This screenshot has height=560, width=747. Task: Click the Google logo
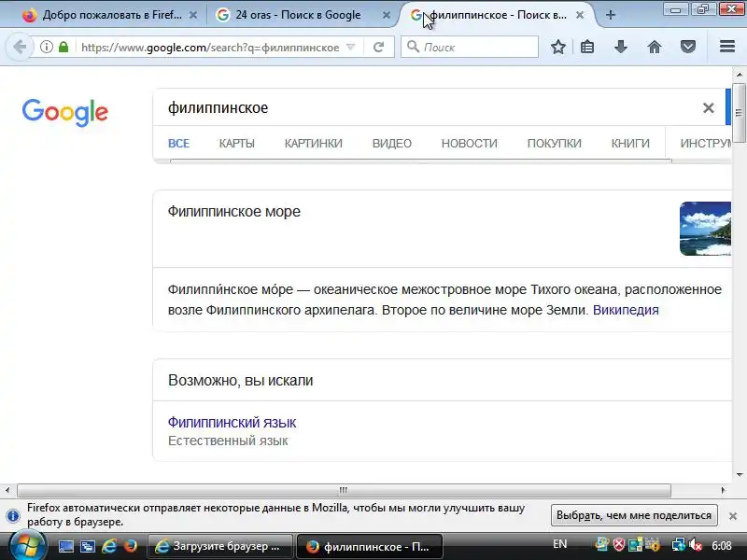coord(64,112)
